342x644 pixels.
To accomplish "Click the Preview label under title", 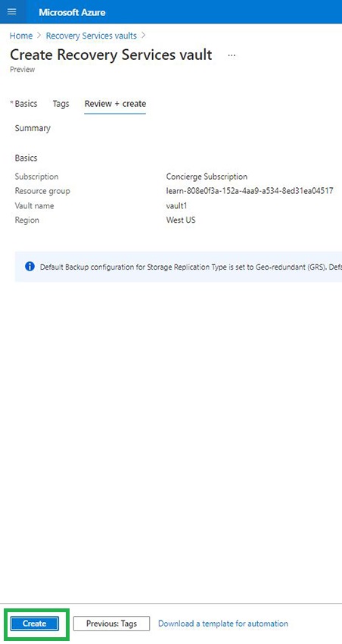I will [22, 70].
